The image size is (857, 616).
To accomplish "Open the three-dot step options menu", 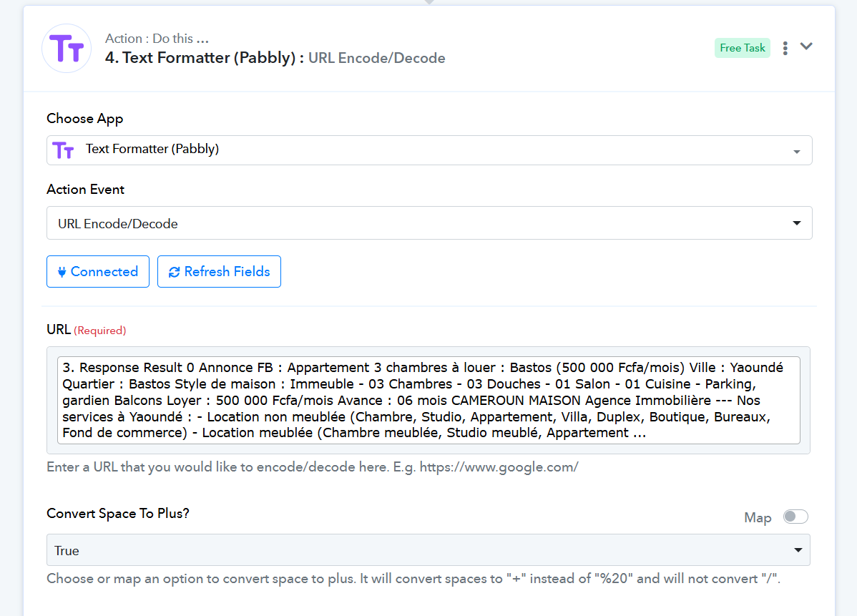I will click(785, 48).
